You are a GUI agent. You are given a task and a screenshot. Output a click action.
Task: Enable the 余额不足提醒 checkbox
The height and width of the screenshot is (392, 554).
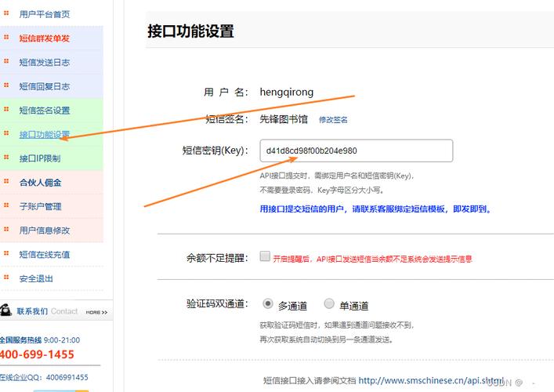point(265,256)
